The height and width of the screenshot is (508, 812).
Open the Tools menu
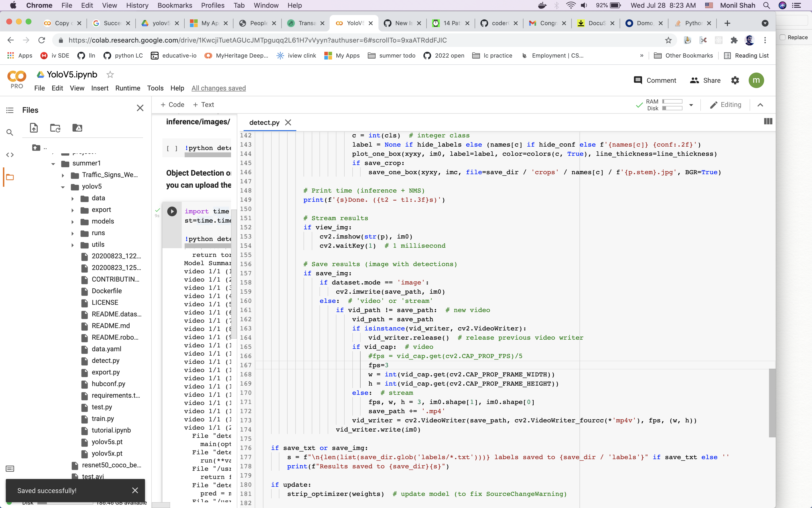pyautogui.click(x=155, y=88)
